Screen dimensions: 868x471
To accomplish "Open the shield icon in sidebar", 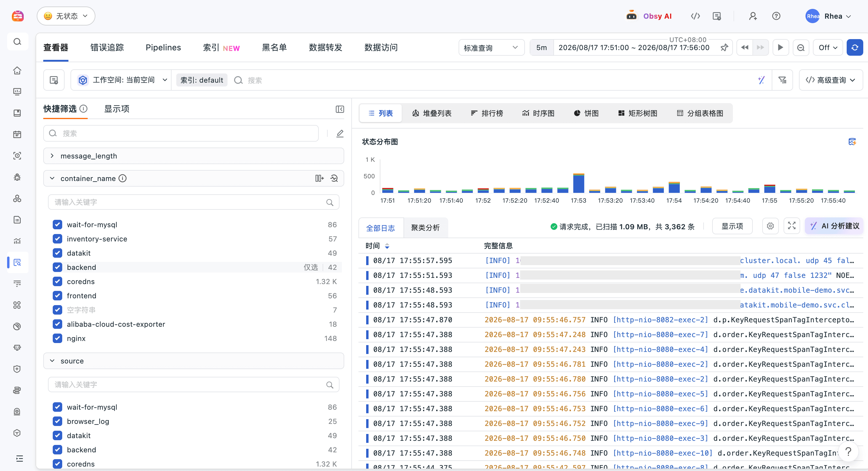I will coord(17,369).
